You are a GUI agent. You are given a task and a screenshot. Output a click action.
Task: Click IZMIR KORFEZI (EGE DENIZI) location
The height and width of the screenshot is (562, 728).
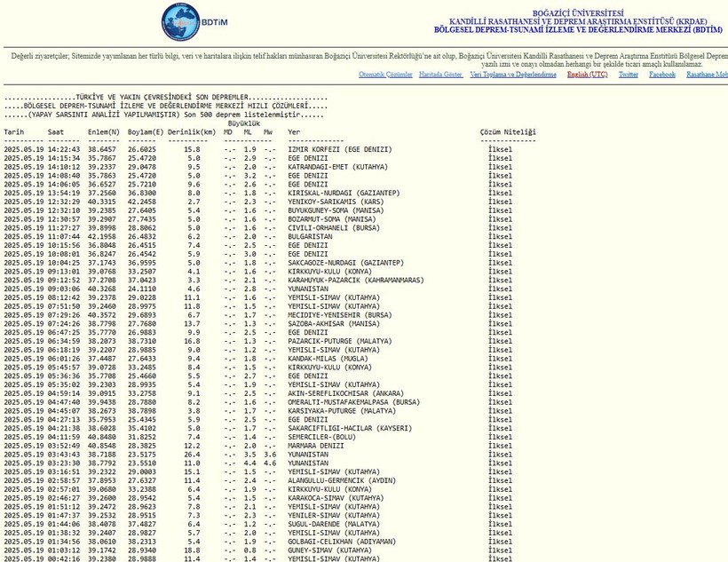(x=340, y=149)
